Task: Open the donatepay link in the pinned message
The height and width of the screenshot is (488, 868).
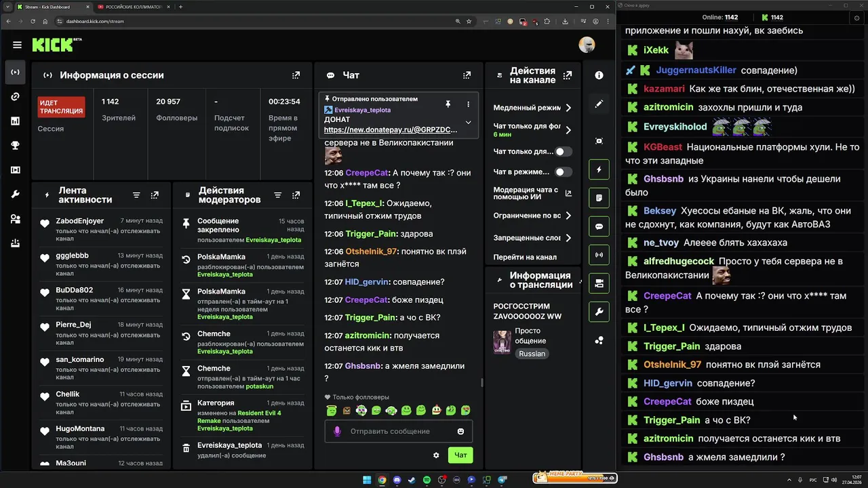Action: [391, 129]
